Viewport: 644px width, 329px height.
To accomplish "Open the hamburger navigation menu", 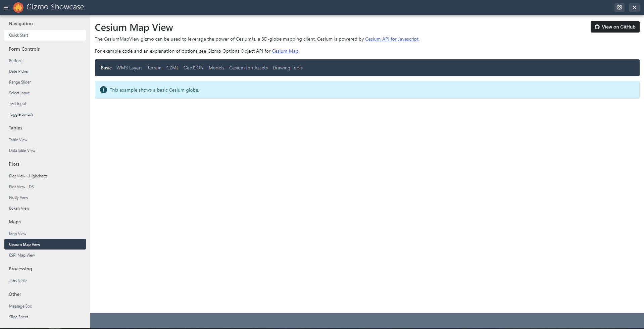I will [x=6, y=7].
